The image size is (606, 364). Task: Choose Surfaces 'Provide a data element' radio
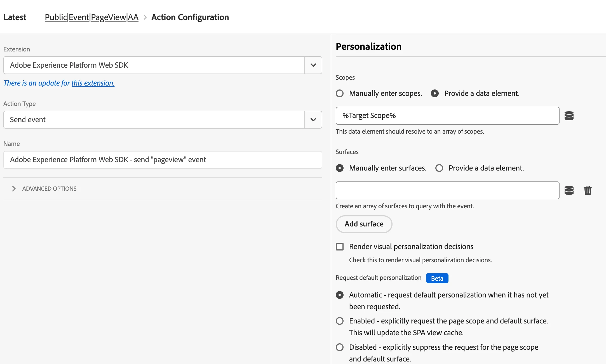[439, 168]
